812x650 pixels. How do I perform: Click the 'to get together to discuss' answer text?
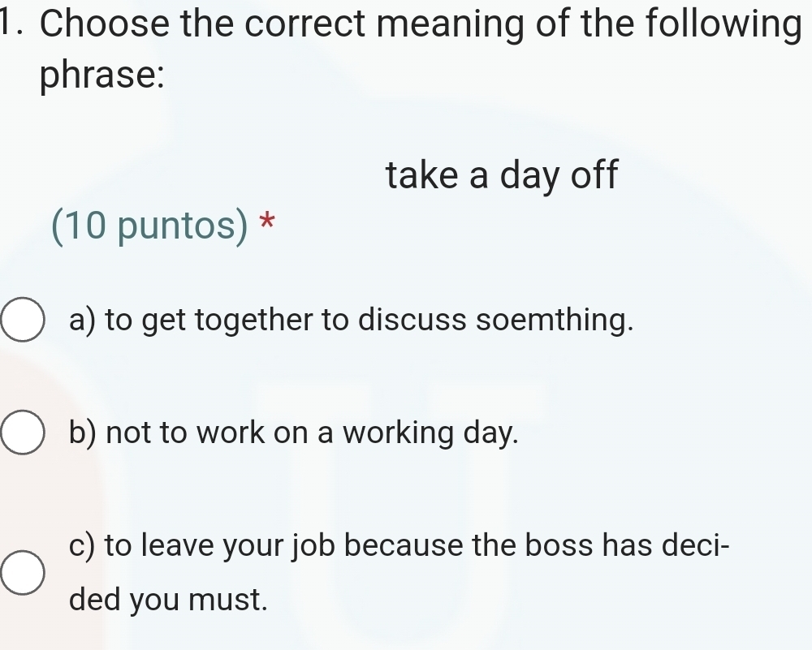pyautogui.click(x=350, y=321)
